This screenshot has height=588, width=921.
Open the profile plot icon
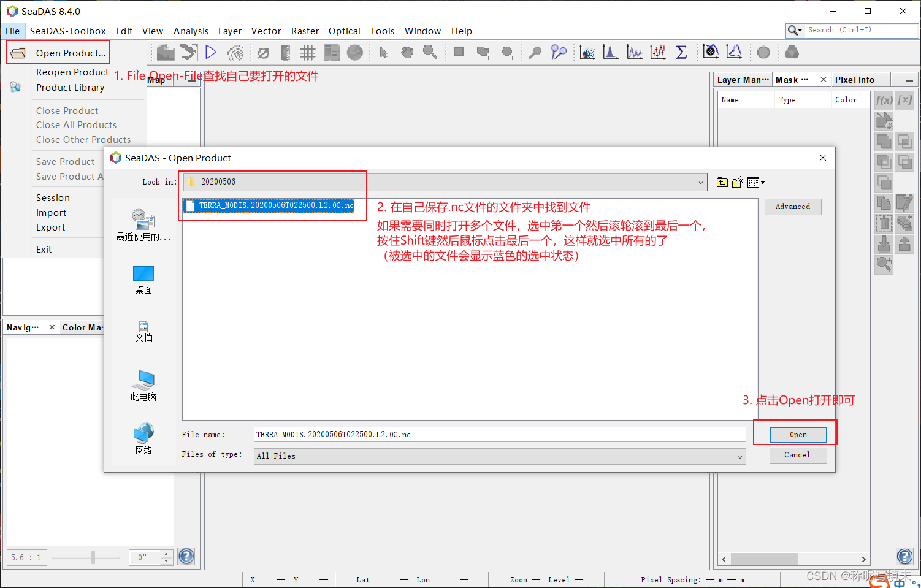[x=635, y=53]
